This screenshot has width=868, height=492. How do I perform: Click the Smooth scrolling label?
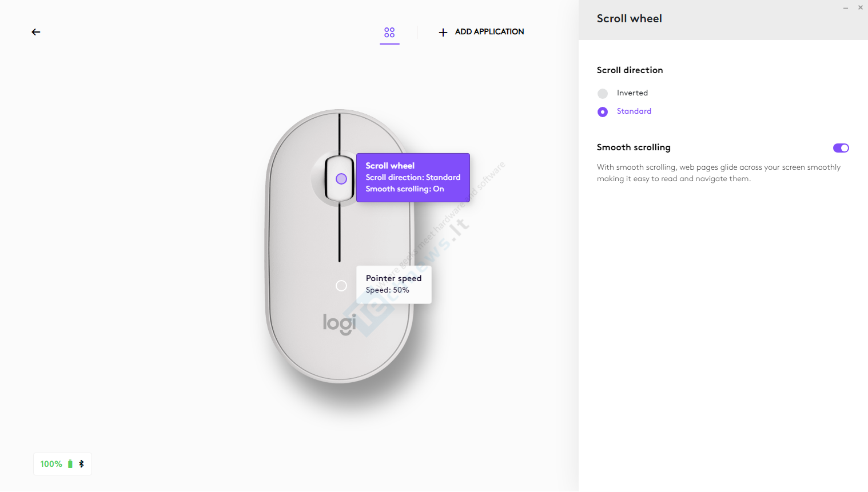click(634, 147)
